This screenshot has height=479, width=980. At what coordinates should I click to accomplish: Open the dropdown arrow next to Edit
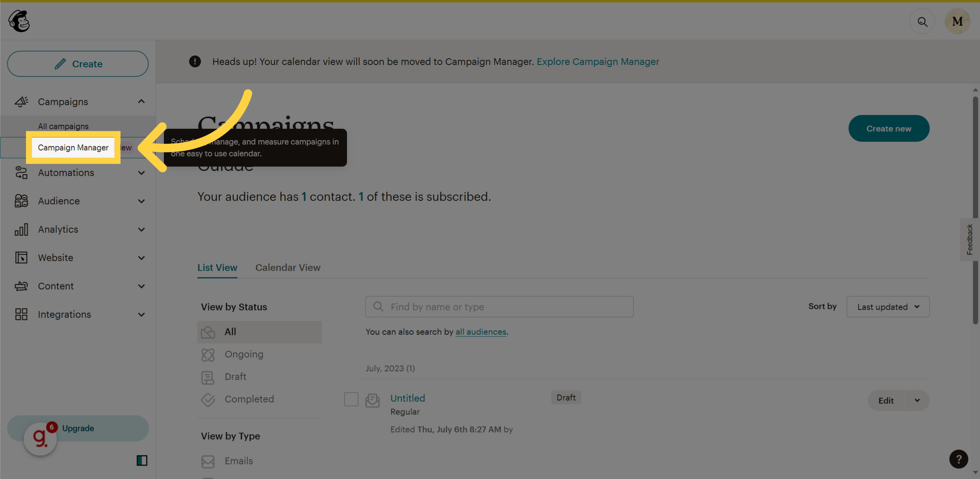917,400
